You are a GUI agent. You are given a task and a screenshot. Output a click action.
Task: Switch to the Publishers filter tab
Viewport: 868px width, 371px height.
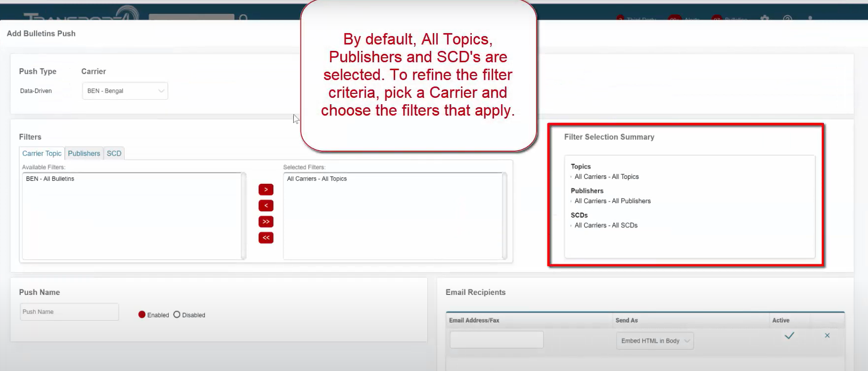coord(84,154)
